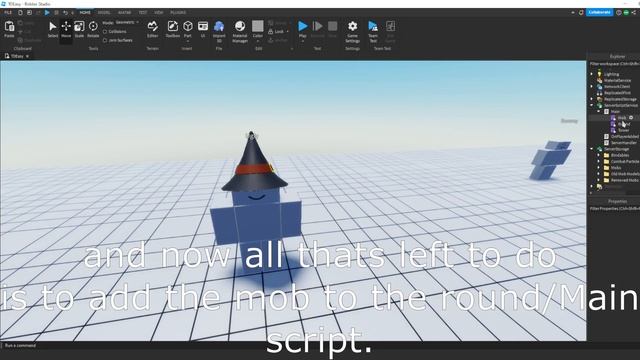Toggle the Collisions checkbox

(x=105, y=31)
